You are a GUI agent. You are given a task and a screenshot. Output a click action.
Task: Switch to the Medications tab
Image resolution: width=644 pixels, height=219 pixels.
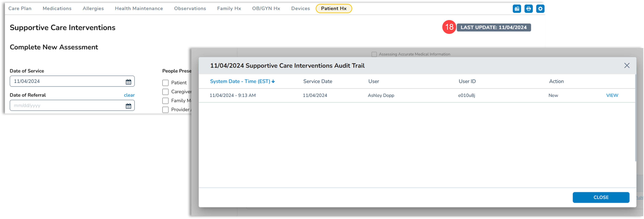(57, 8)
